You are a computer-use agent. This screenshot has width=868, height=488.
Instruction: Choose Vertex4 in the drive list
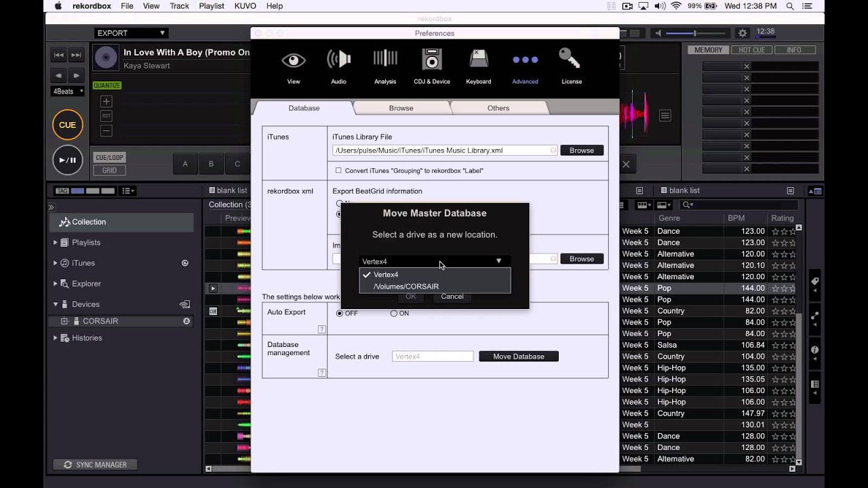[435, 274]
